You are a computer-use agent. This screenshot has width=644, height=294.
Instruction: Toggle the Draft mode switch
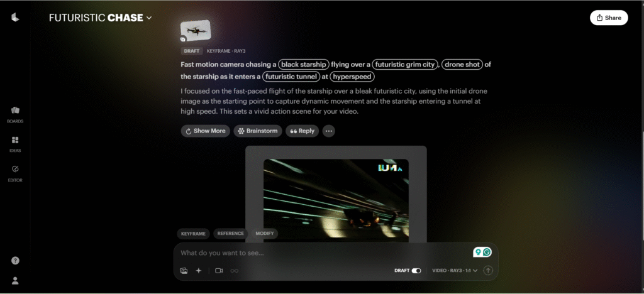click(416, 271)
